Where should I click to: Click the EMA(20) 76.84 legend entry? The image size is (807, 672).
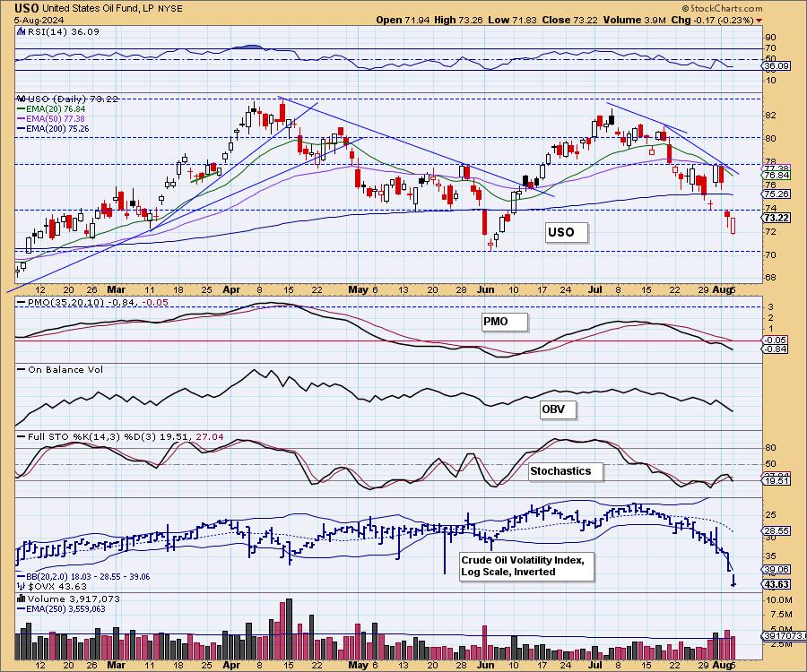(x=56, y=109)
